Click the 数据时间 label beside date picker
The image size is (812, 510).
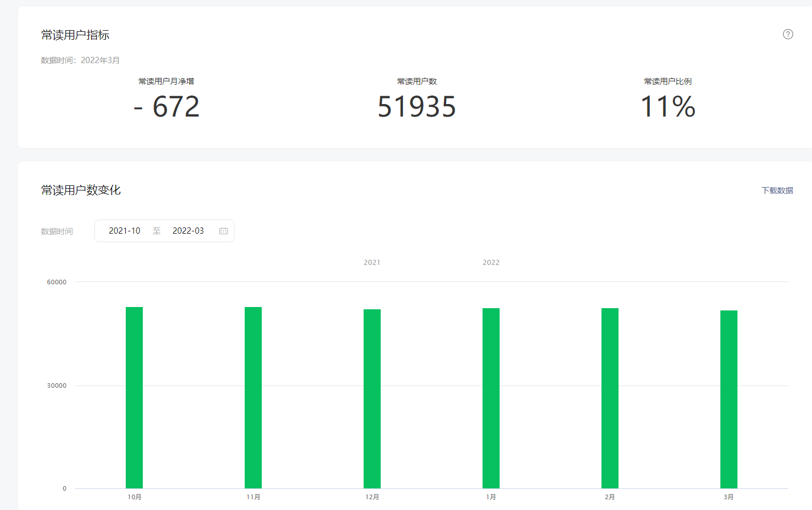click(57, 231)
